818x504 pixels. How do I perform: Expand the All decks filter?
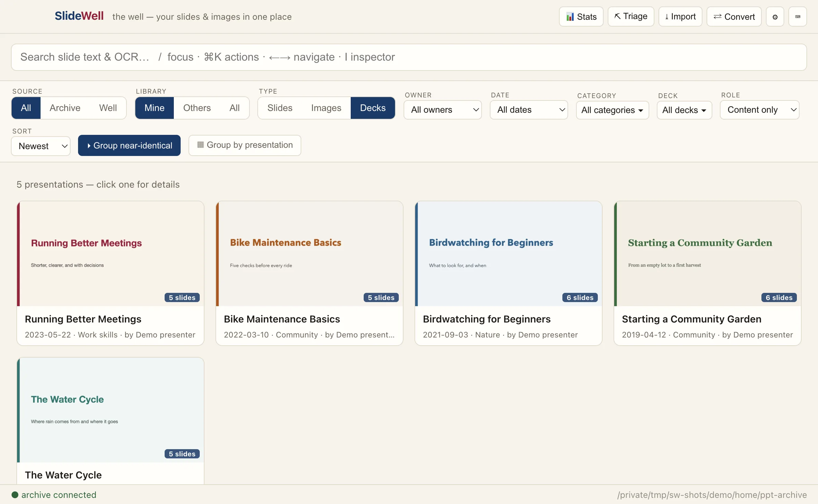[684, 110]
